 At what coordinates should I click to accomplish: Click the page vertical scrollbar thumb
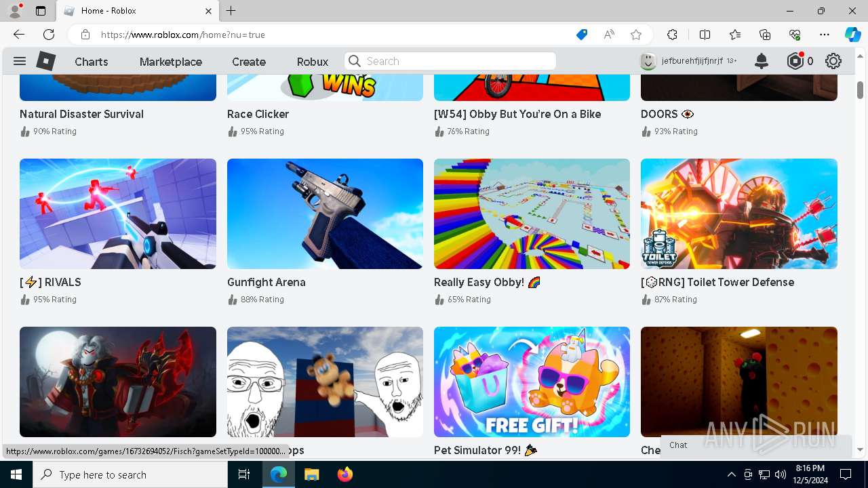coord(860,90)
